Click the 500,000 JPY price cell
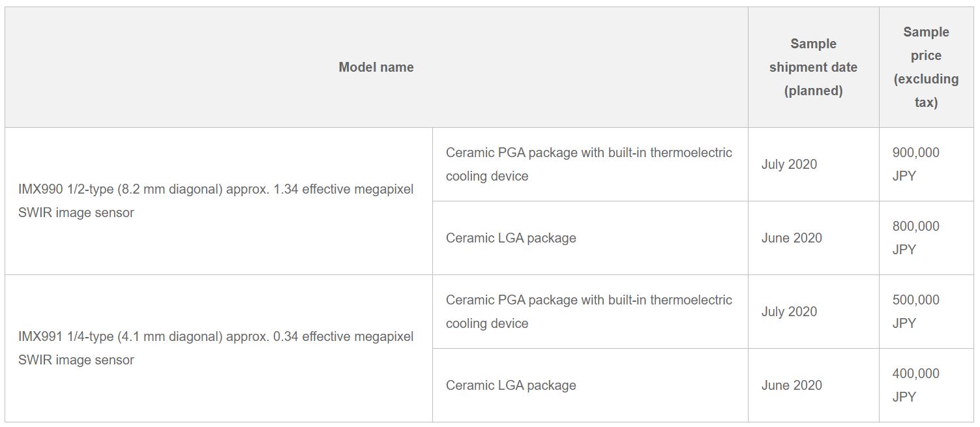 click(x=915, y=312)
